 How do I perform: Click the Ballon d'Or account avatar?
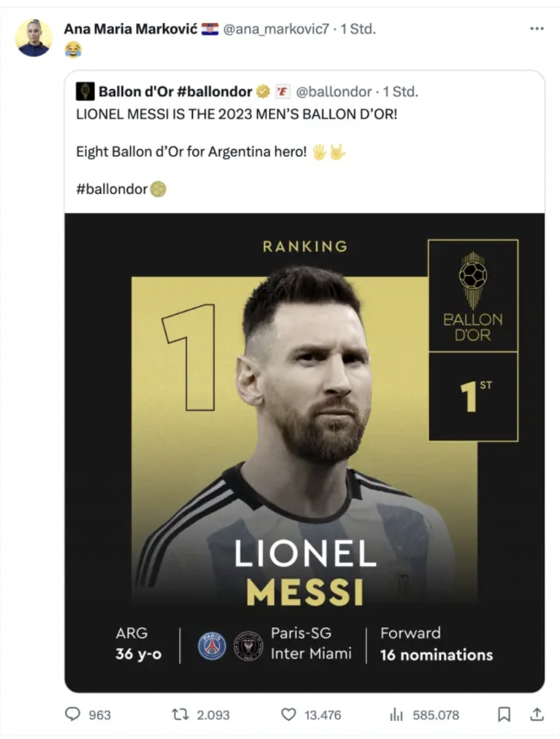(85, 92)
